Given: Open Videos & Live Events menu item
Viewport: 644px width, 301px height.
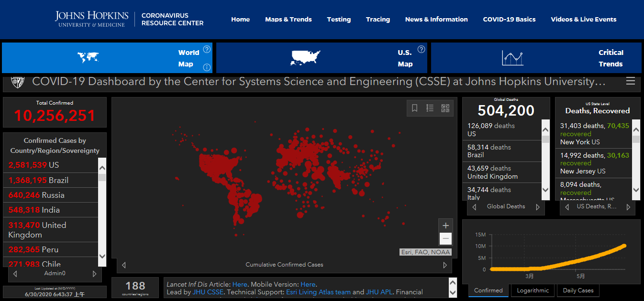Looking at the screenshot, I should 583,20.
